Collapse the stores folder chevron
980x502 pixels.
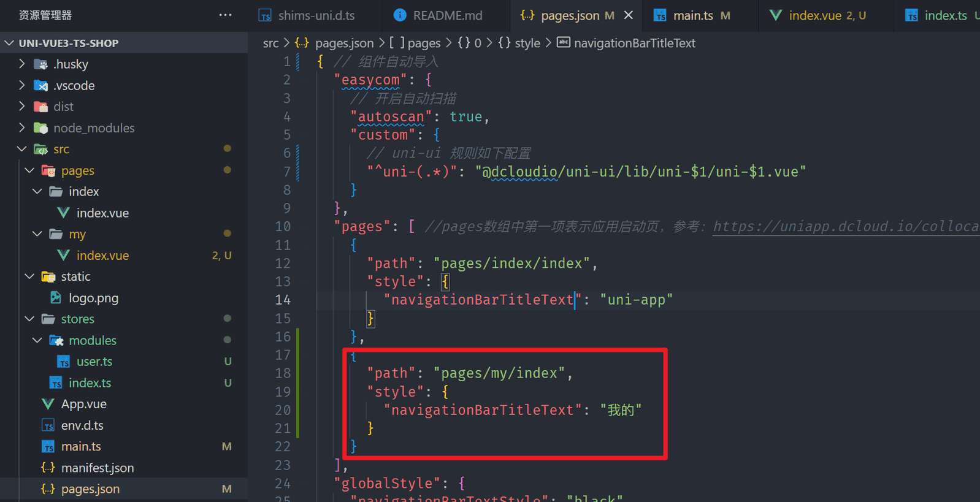coord(29,319)
